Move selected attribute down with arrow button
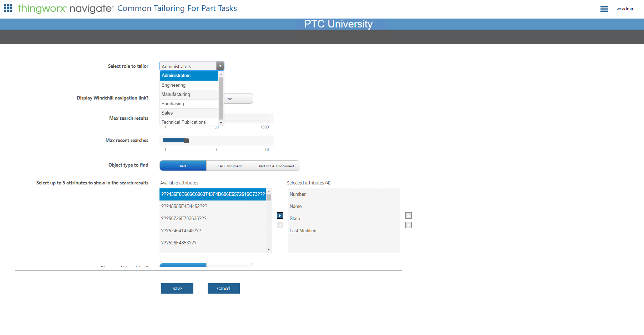Image resolution: width=644 pixels, height=335 pixels. click(408, 225)
